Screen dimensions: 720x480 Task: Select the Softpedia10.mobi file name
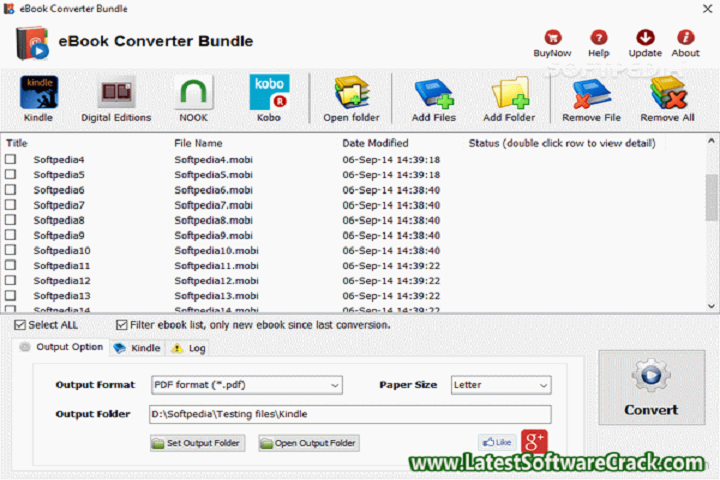(x=216, y=251)
